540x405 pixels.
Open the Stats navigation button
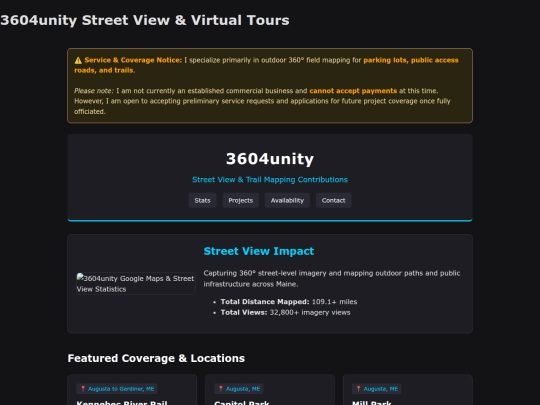202,200
